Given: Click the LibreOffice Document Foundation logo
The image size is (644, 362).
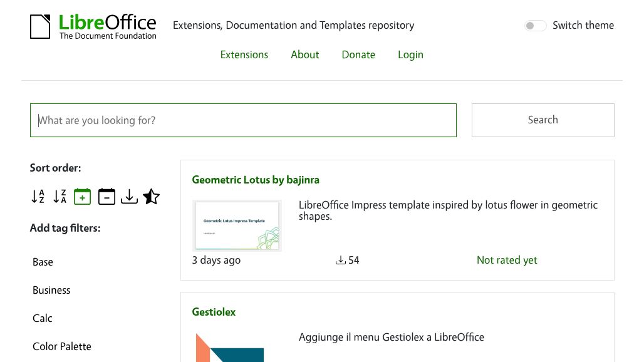Looking at the screenshot, I should [x=93, y=26].
